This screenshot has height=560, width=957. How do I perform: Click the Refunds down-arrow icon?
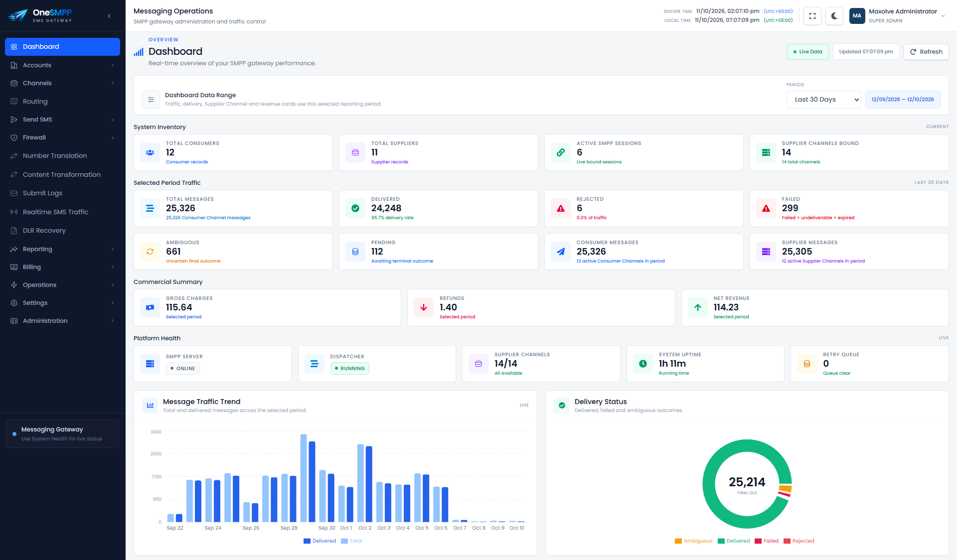(x=424, y=307)
